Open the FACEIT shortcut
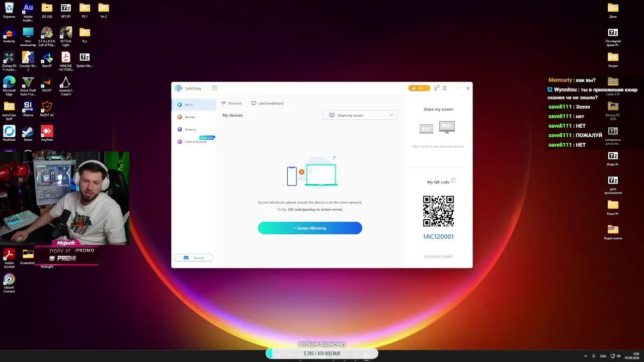Viewport: 644px width, 362px height. (47, 84)
